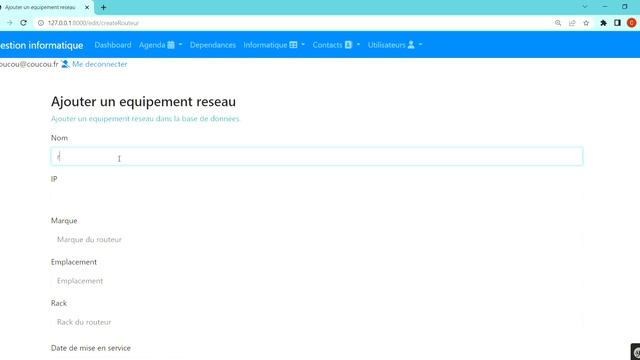Open the browser zoom magnifier icon
640x360 pixels.
pyautogui.click(x=558, y=23)
